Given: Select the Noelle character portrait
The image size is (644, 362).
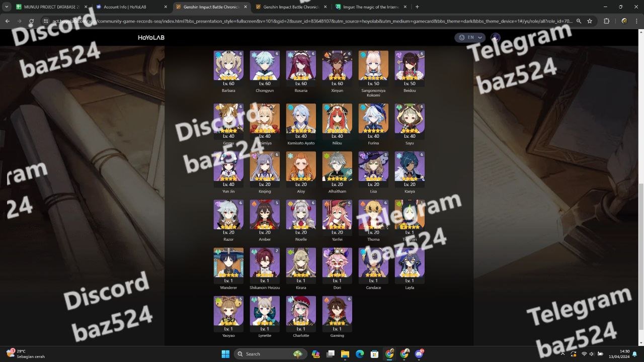Looking at the screenshot, I should click(301, 218).
